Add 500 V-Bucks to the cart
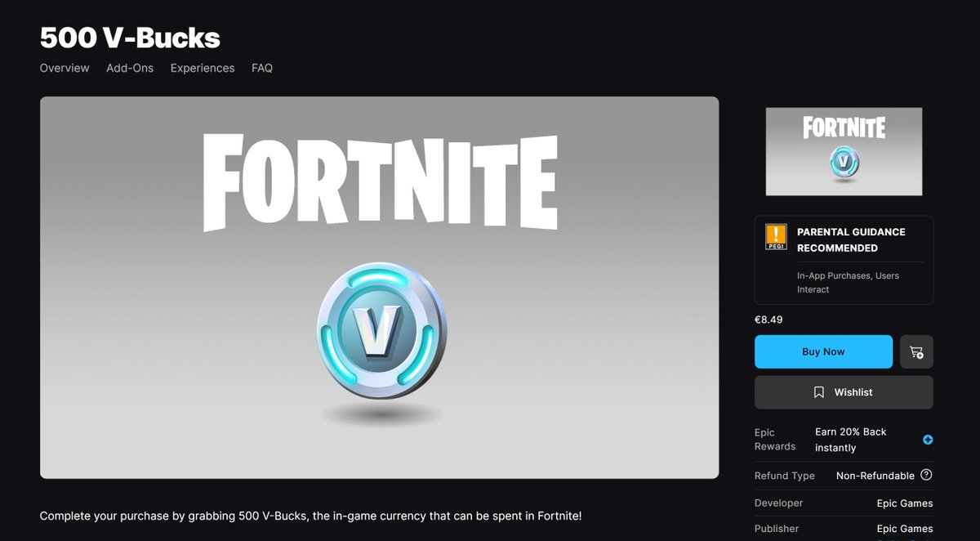 (x=916, y=351)
